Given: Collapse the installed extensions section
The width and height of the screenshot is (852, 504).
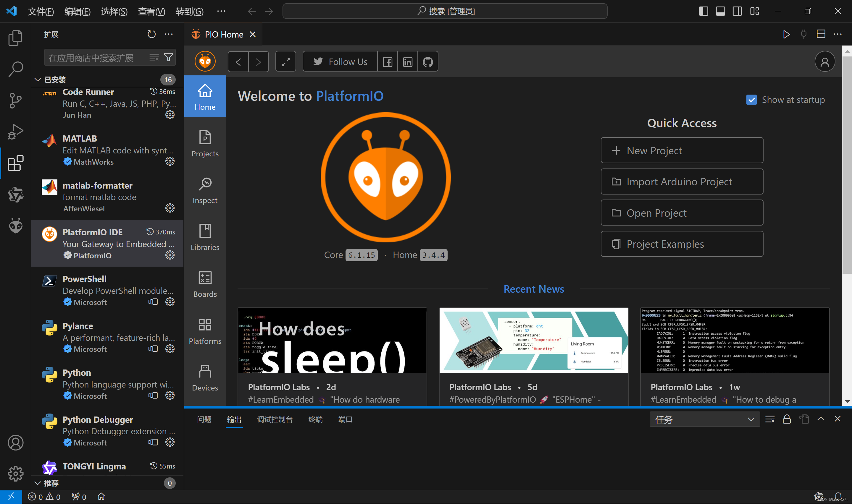Looking at the screenshot, I should [x=38, y=80].
